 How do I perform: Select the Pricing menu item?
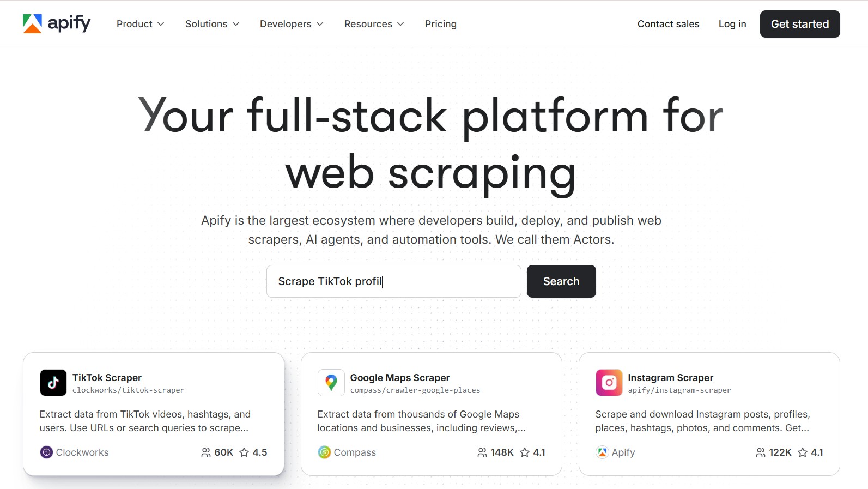440,24
